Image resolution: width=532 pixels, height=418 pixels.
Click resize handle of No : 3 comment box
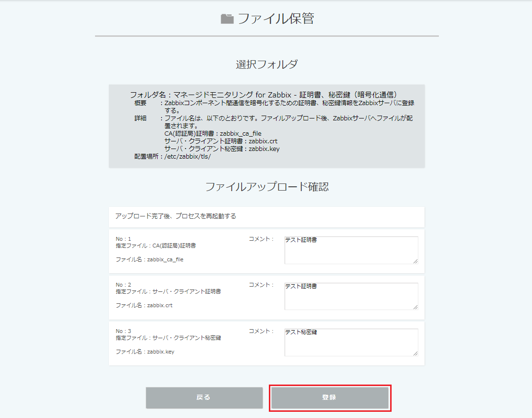coord(415,354)
